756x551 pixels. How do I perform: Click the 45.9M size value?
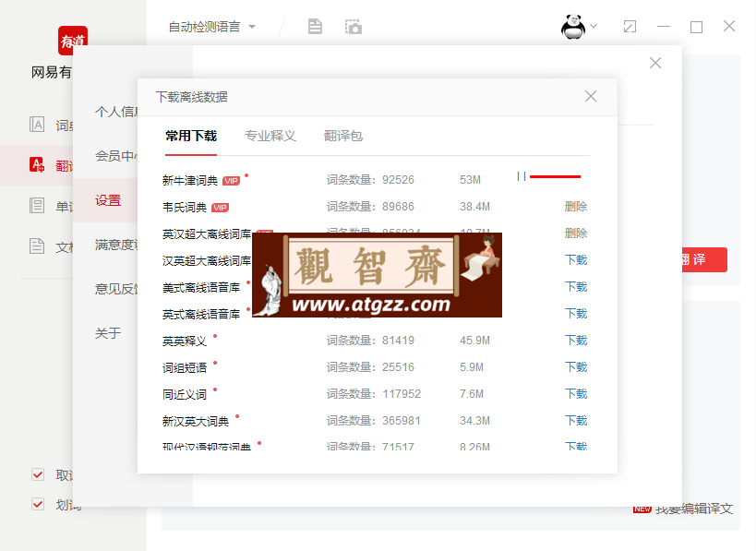(x=474, y=341)
